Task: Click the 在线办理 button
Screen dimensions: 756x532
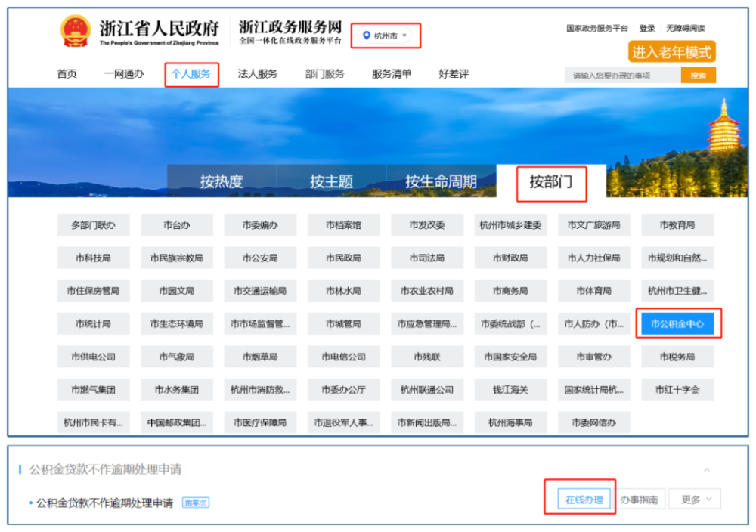Action: [x=584, y=500]
